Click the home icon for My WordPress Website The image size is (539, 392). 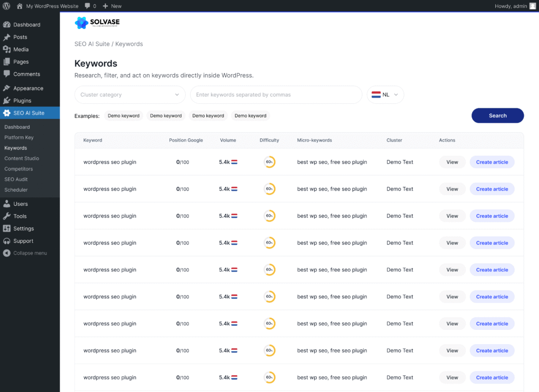click(x=20, y=6)
